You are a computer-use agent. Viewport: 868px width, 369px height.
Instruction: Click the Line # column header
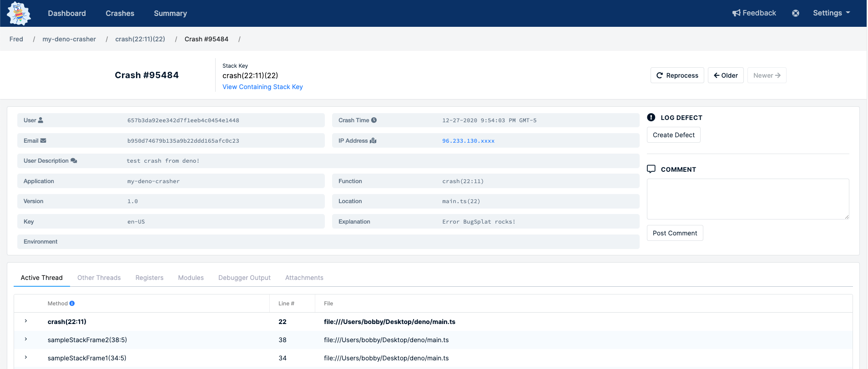286,304
